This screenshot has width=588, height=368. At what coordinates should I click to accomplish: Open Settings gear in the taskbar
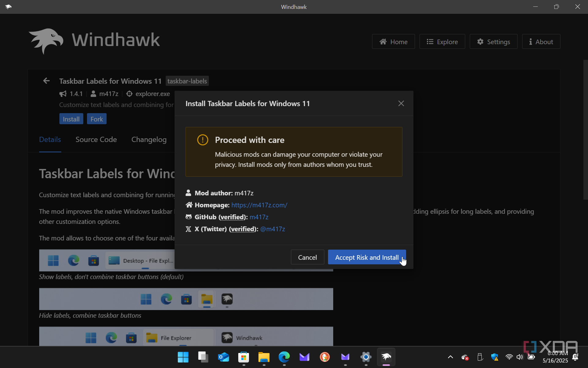pos(366,357)
